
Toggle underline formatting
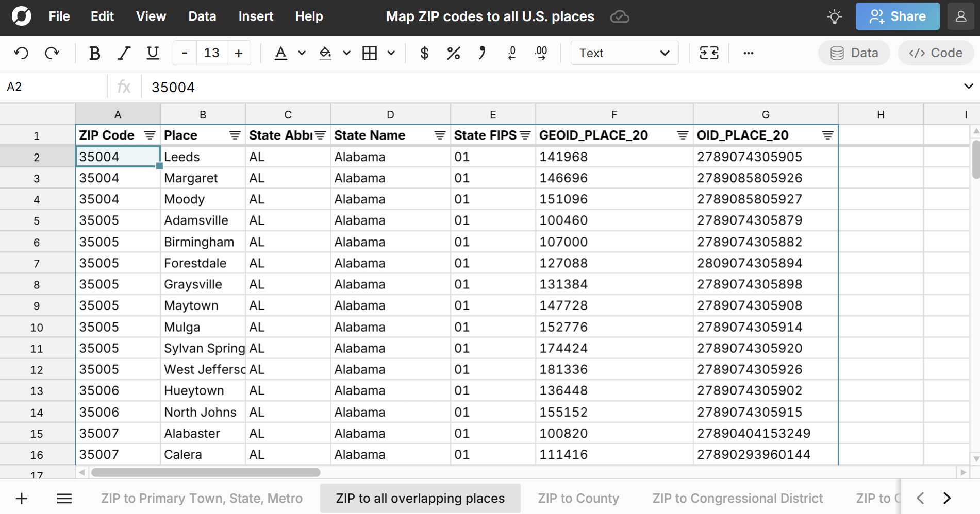coord(153,53)
